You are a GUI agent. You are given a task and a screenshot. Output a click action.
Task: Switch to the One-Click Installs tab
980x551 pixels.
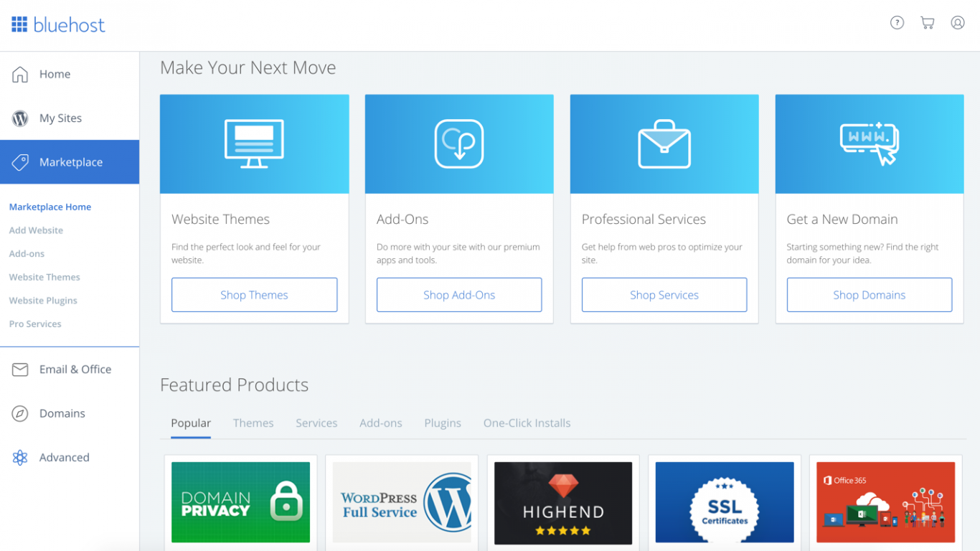[527, 423]
